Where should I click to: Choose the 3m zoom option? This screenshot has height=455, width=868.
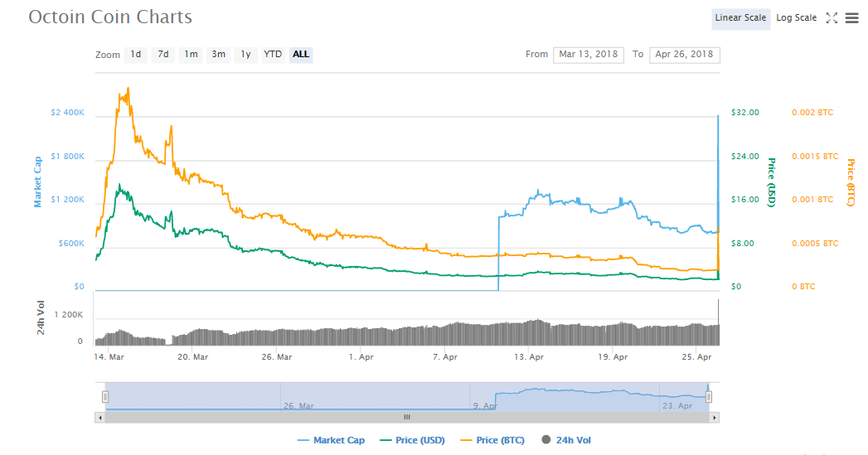219,54
